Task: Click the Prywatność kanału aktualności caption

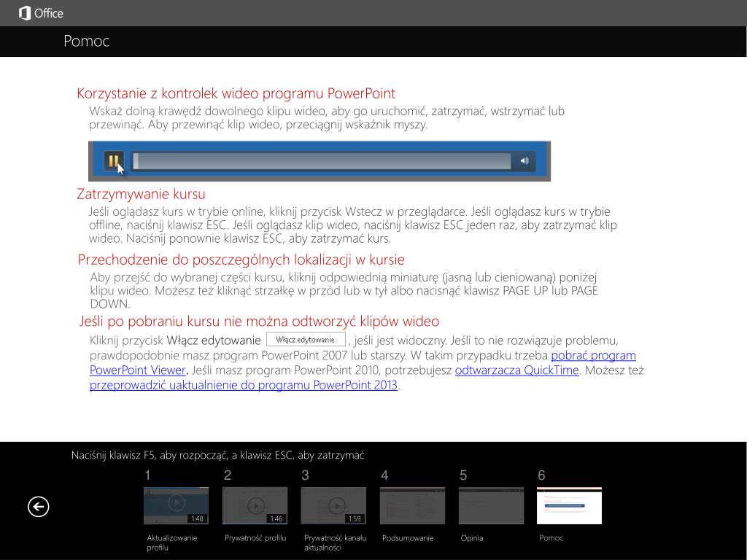Action: (x=336, y=542)
